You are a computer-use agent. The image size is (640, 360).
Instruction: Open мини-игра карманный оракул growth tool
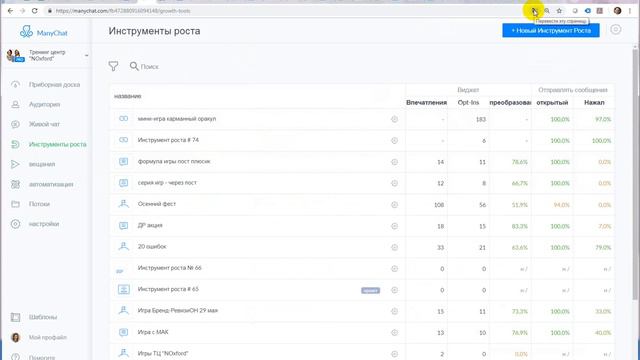pos(177,119)
